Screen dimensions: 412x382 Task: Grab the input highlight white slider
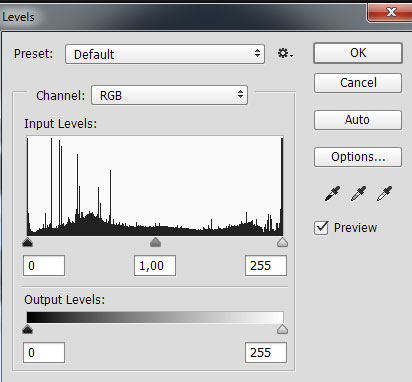pos(282,242)
